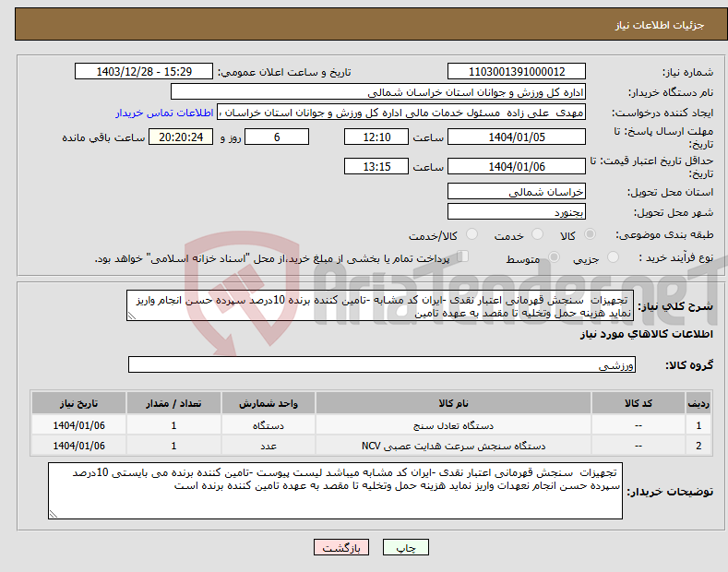Select the خدمت radio button
Image resolution: width=728 pixels, height=572 pixels.
[537, 234]
